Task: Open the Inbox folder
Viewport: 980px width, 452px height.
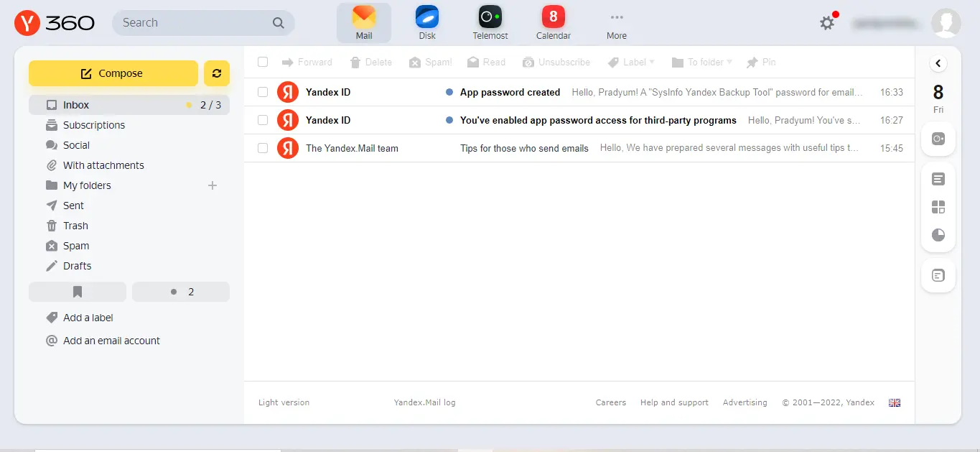Action: (x=129, y=105)
